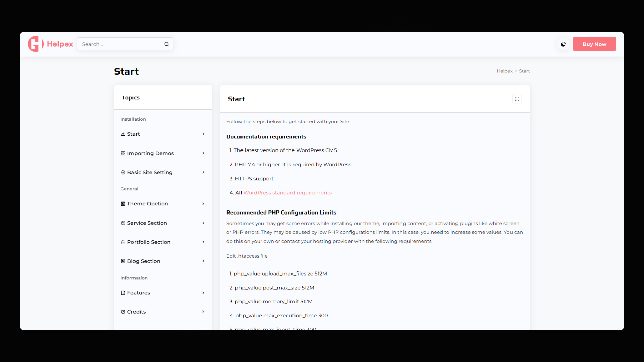Viewport: 644px width, 362px height.
Task: Click the Basic Site Setting gear icon
Action: (123, 172)
